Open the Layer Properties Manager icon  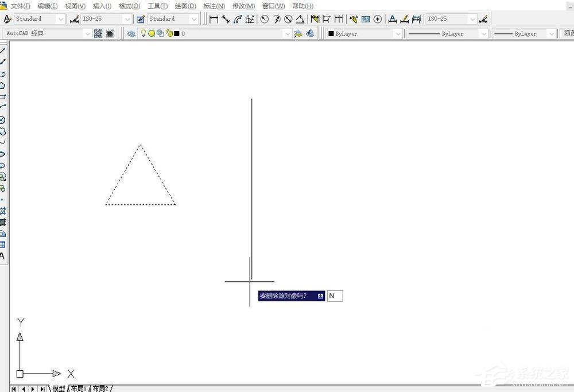tap(131, 34)
